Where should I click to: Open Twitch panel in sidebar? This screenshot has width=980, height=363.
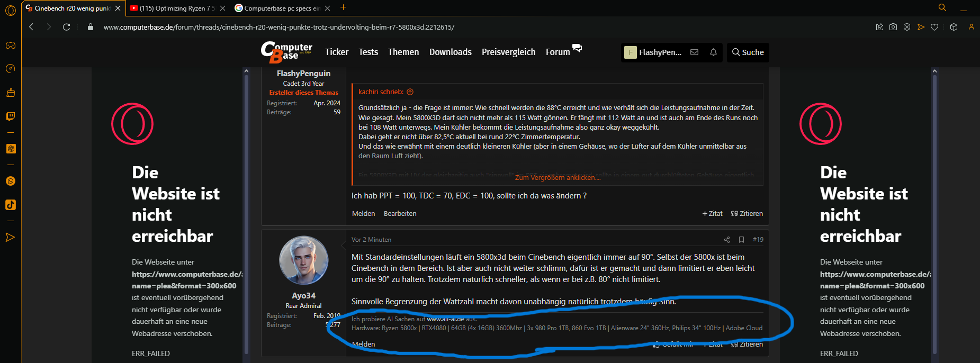click(x=11, y=116)
